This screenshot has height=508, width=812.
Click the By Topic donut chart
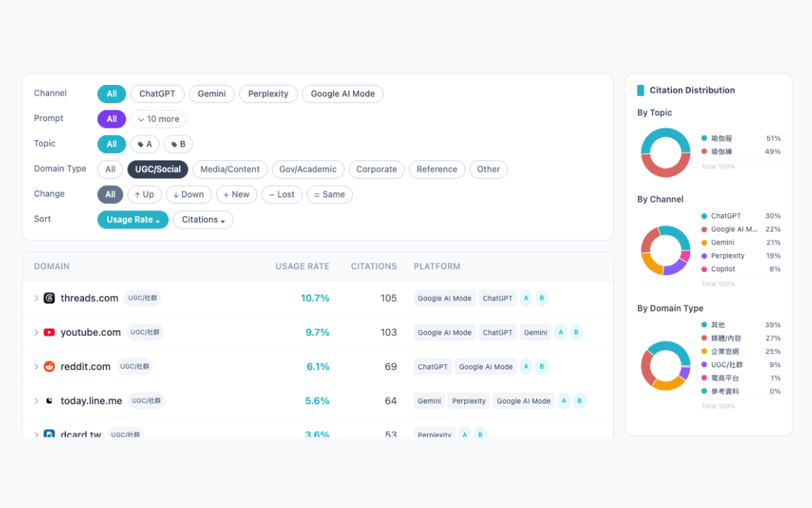click(x=666, y=152)
